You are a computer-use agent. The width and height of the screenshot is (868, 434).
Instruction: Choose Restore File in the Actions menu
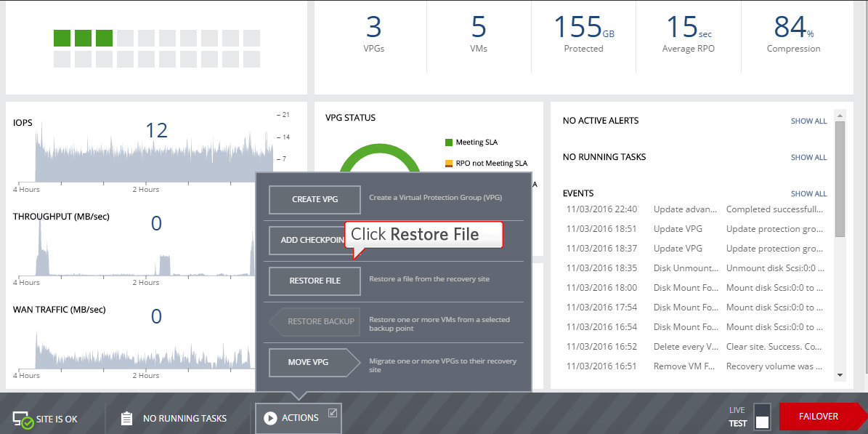click(x=315, y=281)
